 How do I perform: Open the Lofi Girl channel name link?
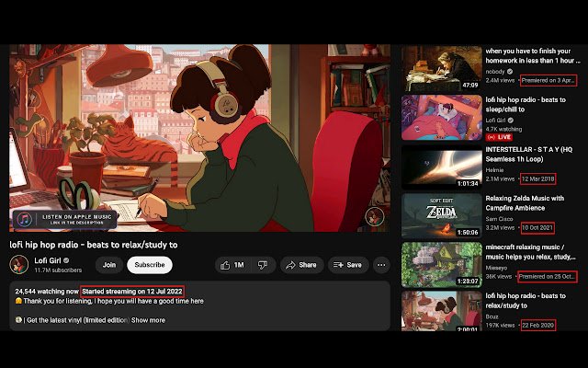pos(47,260)
